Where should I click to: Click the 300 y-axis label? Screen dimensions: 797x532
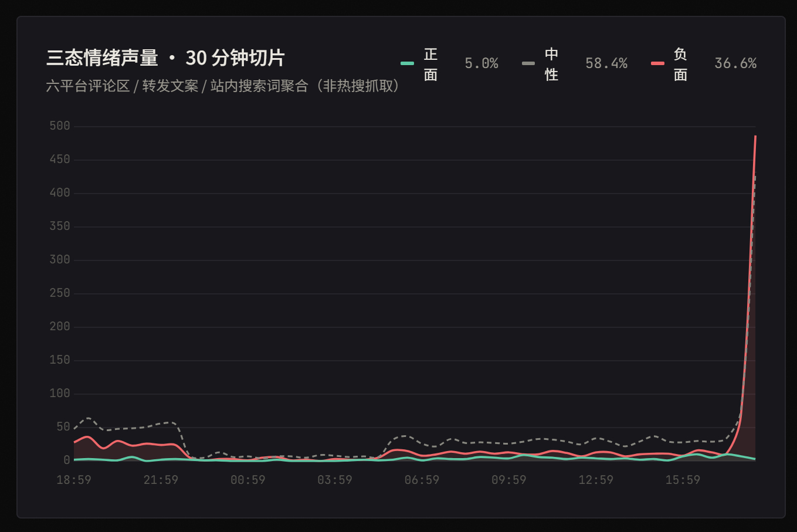(x=60, y=260)
